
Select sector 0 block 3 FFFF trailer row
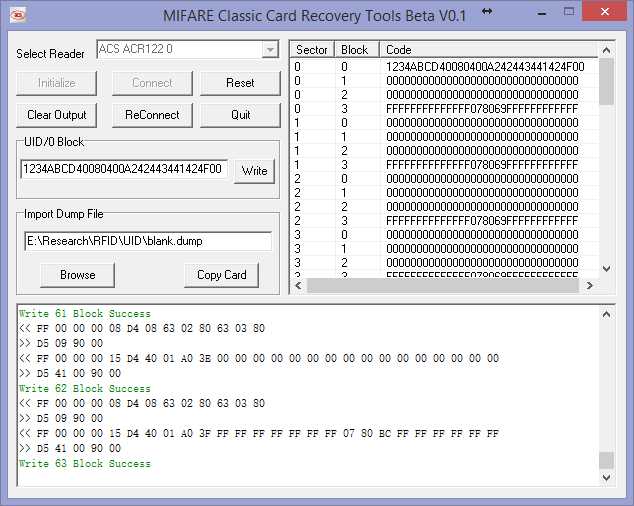(x=444, y=109)
